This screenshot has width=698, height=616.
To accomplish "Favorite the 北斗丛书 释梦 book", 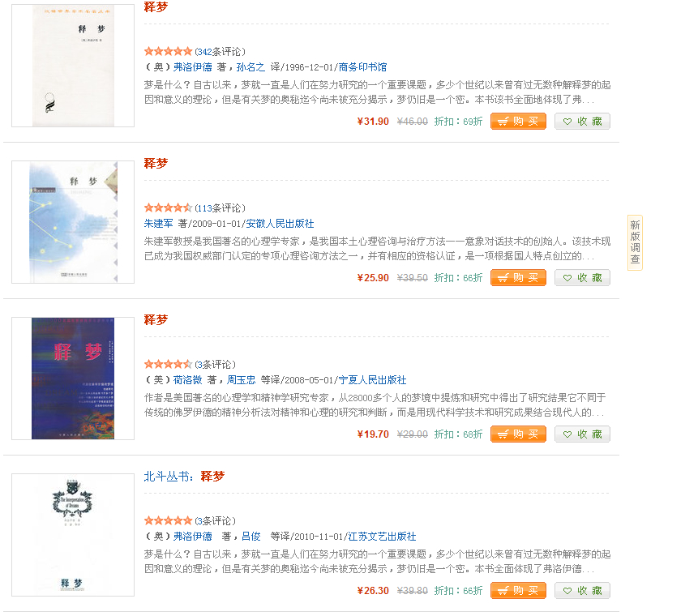I will 582,591.
